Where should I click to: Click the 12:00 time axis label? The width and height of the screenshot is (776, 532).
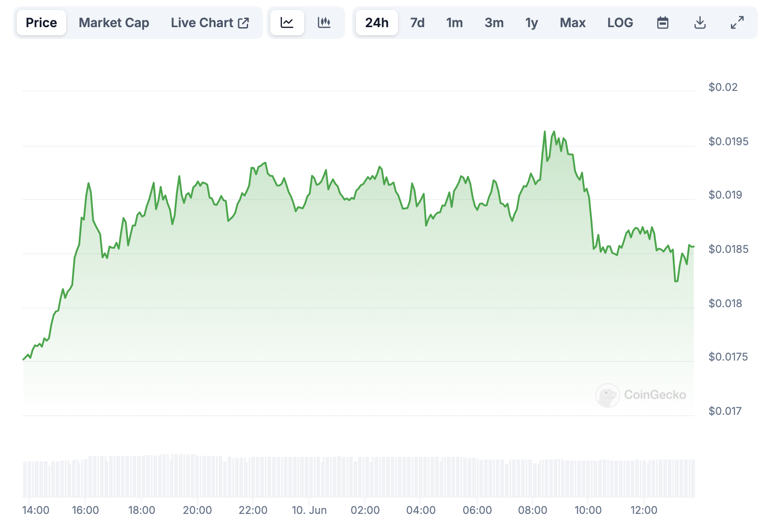pos(644,510)
